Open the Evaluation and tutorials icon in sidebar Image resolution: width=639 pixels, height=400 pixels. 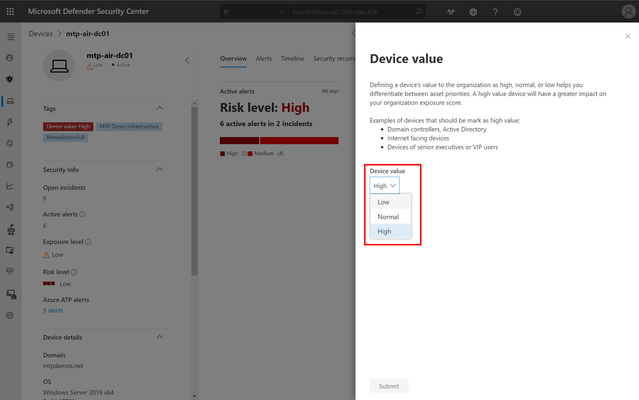point(10,165)
